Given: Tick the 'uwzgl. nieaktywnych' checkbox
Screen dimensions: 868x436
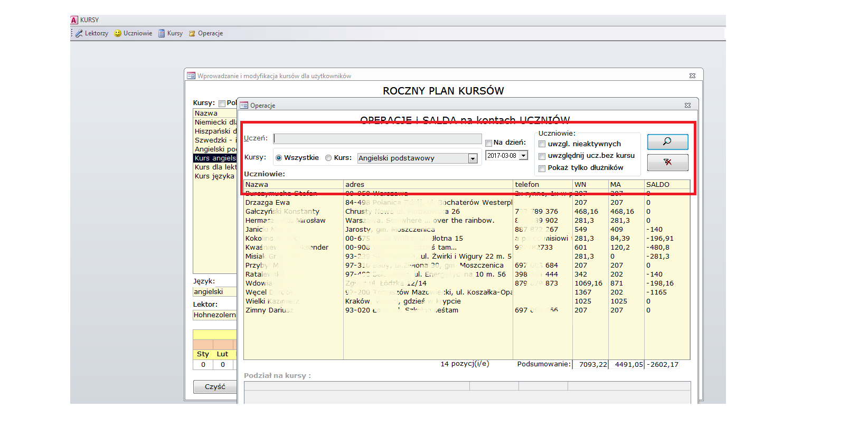Looking at the screenshot, I should [542, 144].
